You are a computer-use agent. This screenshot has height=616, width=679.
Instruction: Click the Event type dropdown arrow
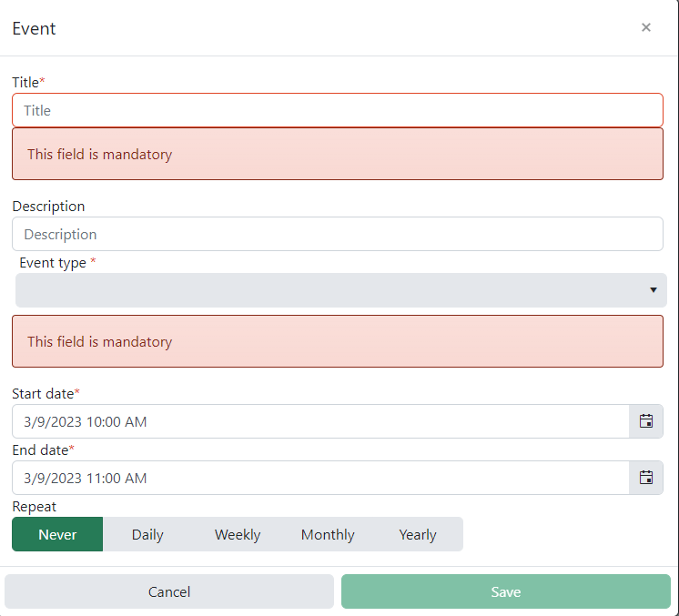coord(653,290)
